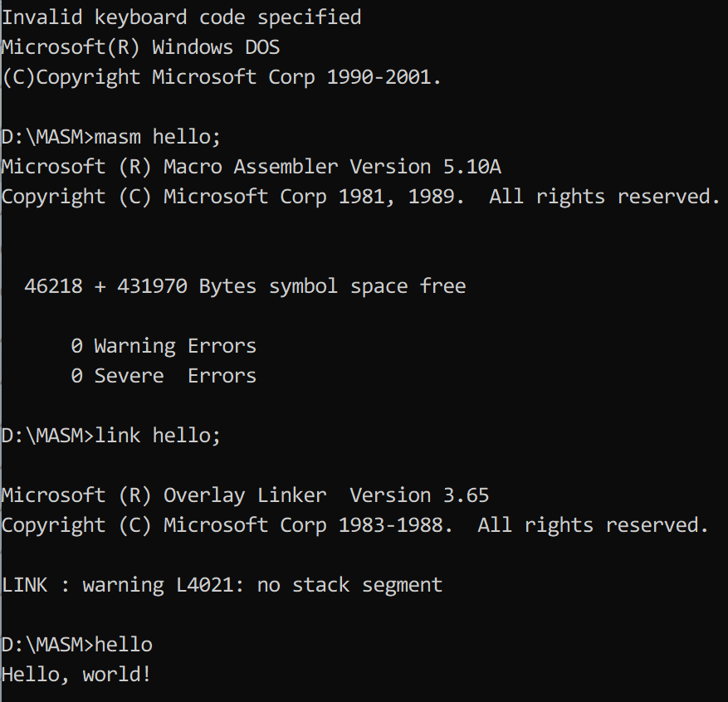Image resolution: width=728 pixels, height=702 pixels.
Task: Click "Bytes symbol space free" text
Action: [x=332, y=286]
